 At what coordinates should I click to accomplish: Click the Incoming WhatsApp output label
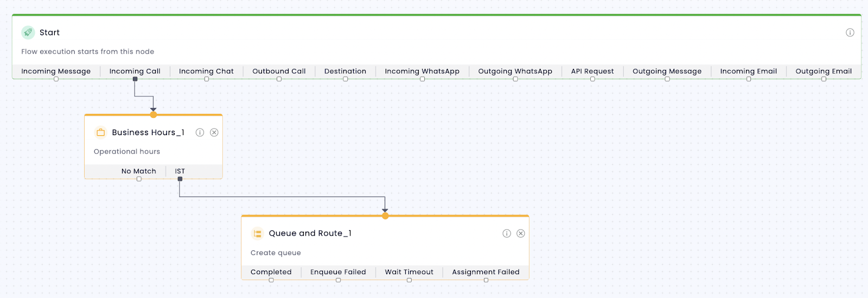422,71
